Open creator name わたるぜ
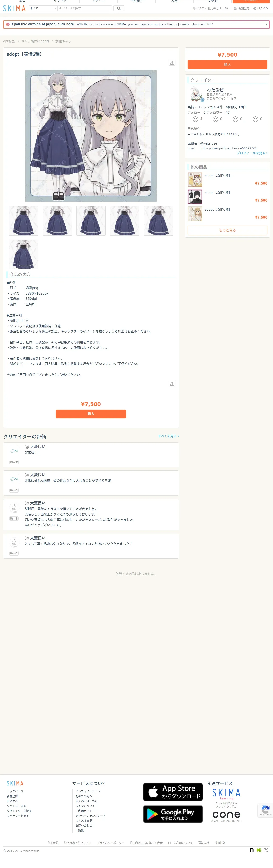 pos(215,90)
